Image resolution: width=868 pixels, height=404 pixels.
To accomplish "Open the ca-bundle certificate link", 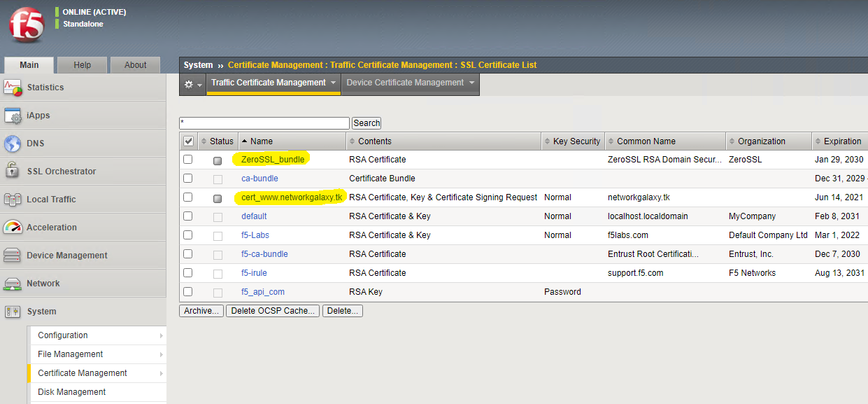I will coord(259,179).
